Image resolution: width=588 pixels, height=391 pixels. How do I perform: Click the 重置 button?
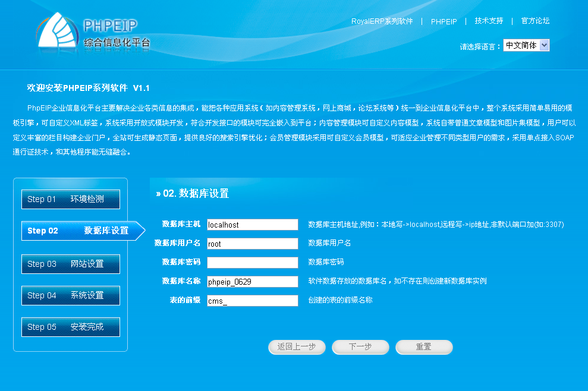424,347
